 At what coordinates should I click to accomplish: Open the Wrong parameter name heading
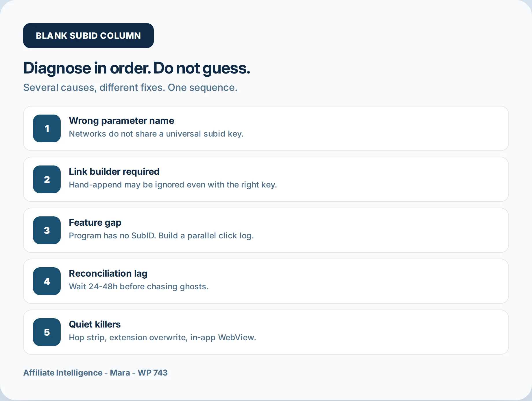(x=121, y=121)
